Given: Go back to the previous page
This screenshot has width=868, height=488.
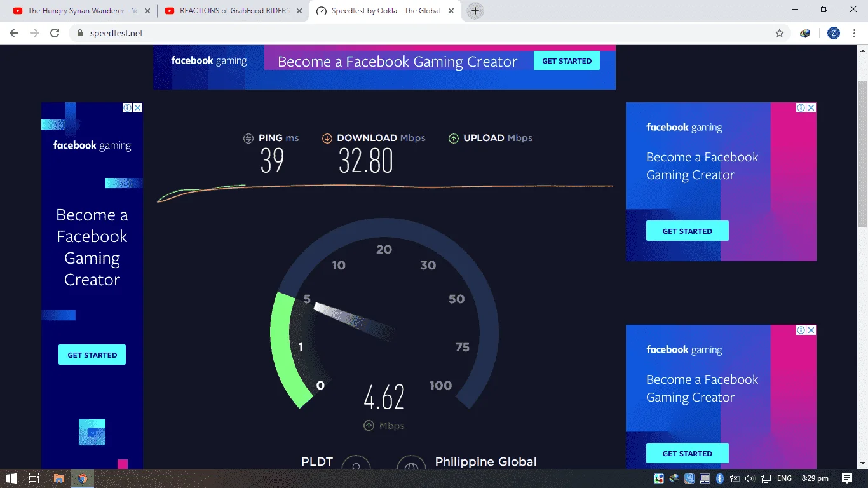Looking at the screenshot, I should click(x=14, y=33).
